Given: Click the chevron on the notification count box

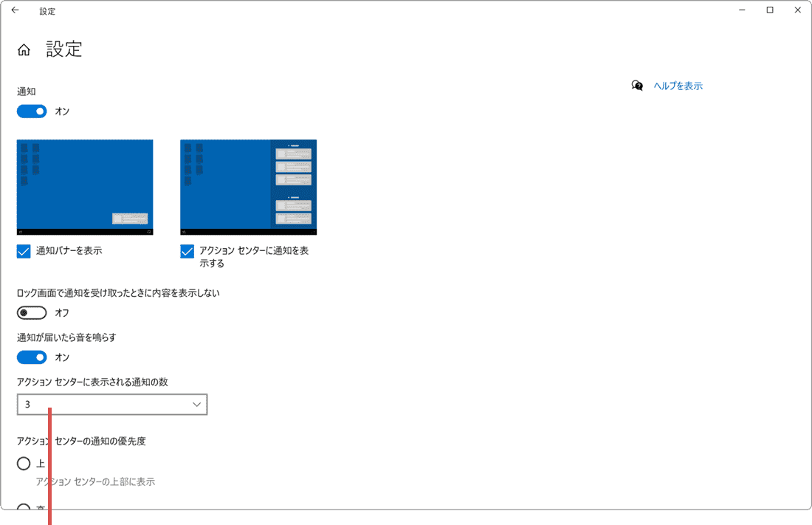Looking at the screenshot, I should (196, 405).
